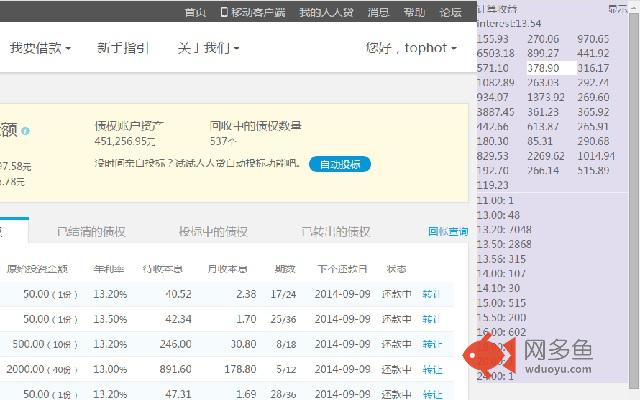Click 转让 in the 891.60 row
This screenshot has width=640, height=400.
point(432,369)
